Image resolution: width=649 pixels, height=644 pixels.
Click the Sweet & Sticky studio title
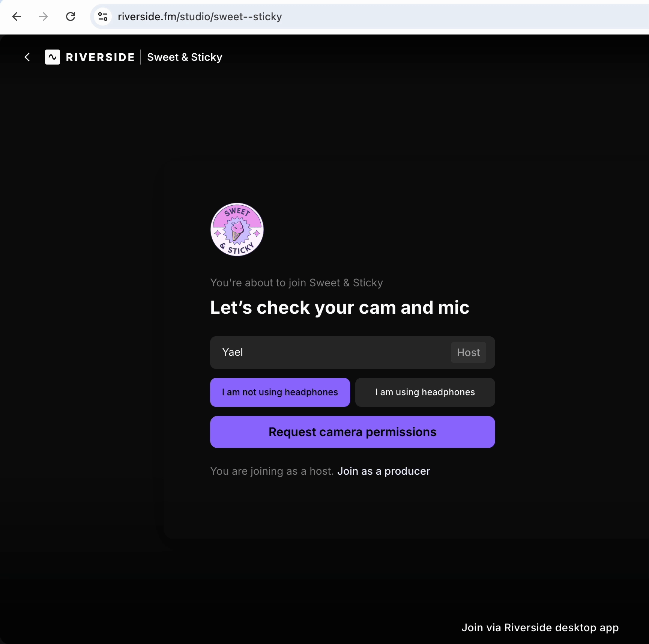[x=185, y=57]
